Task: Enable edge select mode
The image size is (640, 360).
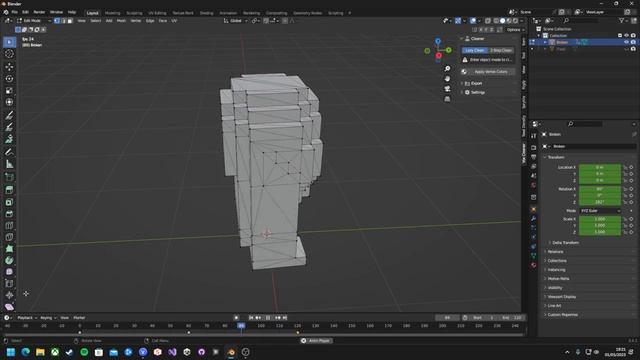Action: pos(63,20)
